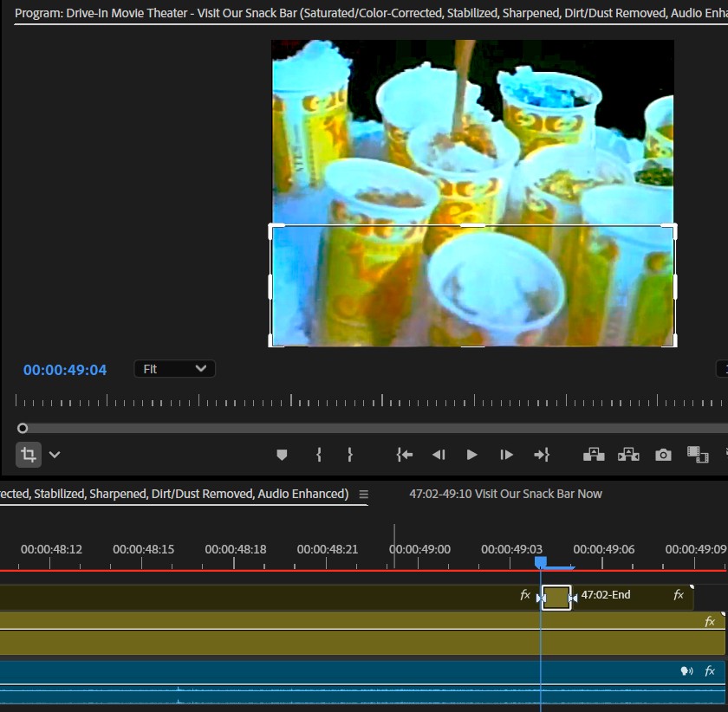The height and width of the screenshot is (712, 728).
Task: Expand the chevron beside the Crop tool
Action: [x=55, y=455]
